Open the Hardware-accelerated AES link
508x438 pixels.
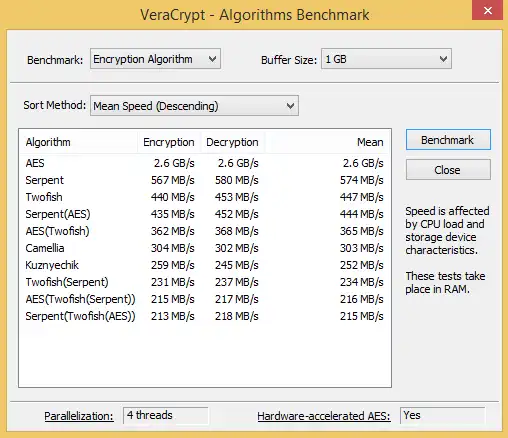[x=324, y=416]
